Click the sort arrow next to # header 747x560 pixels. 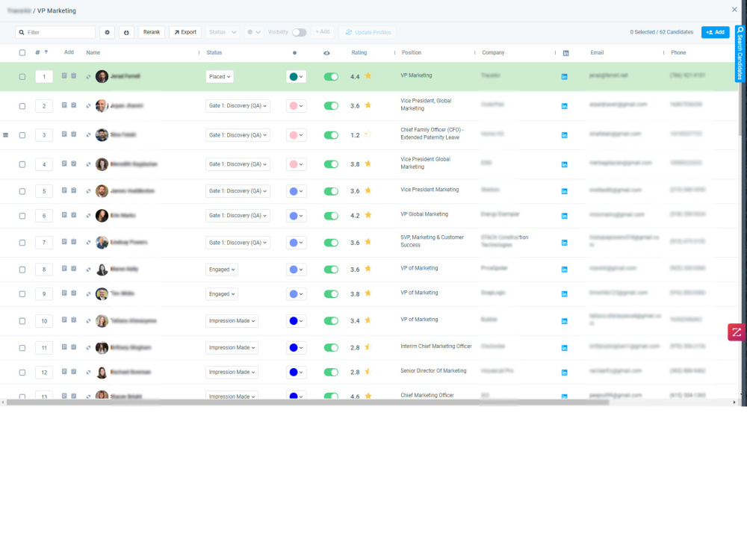coord(46,52)
